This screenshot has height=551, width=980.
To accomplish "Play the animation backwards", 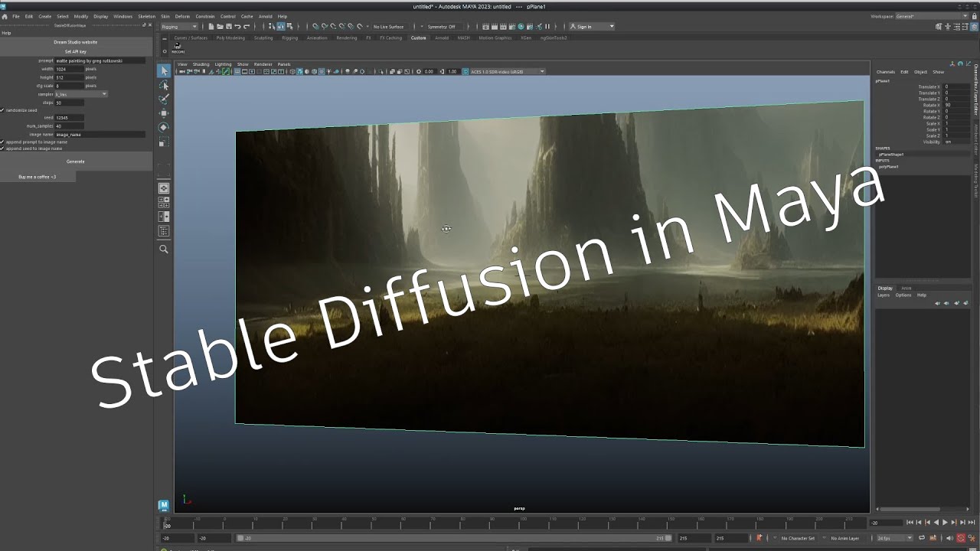I will (x=936, y=523).
